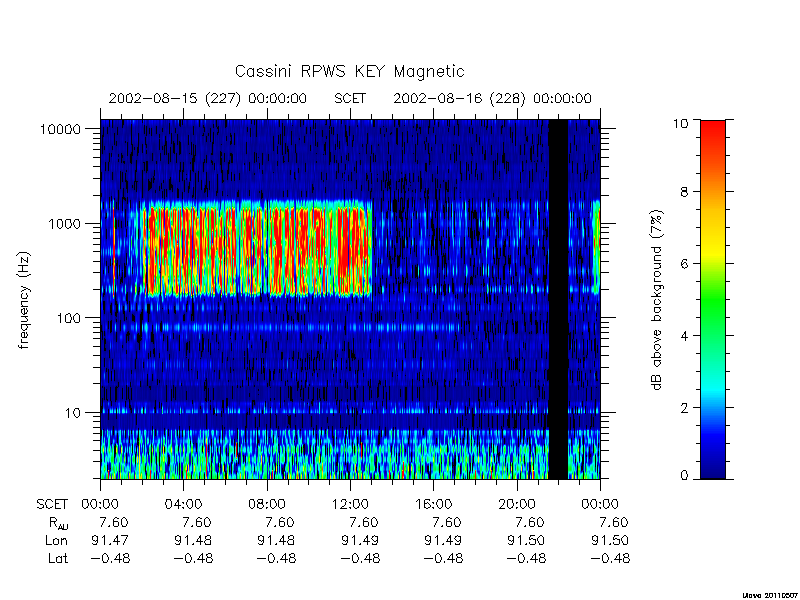Select the 10000 frequency axis label
800x600 pixels.
60,130
